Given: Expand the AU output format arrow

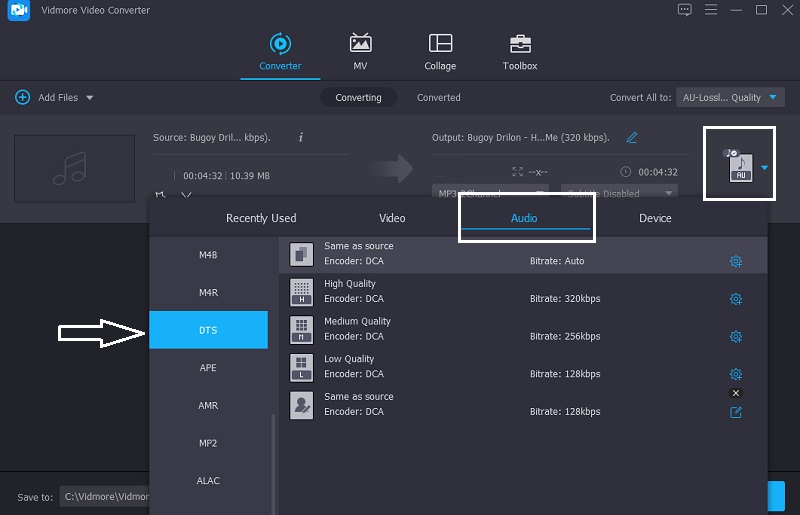Looking at the screenshot, I should 765,168.
